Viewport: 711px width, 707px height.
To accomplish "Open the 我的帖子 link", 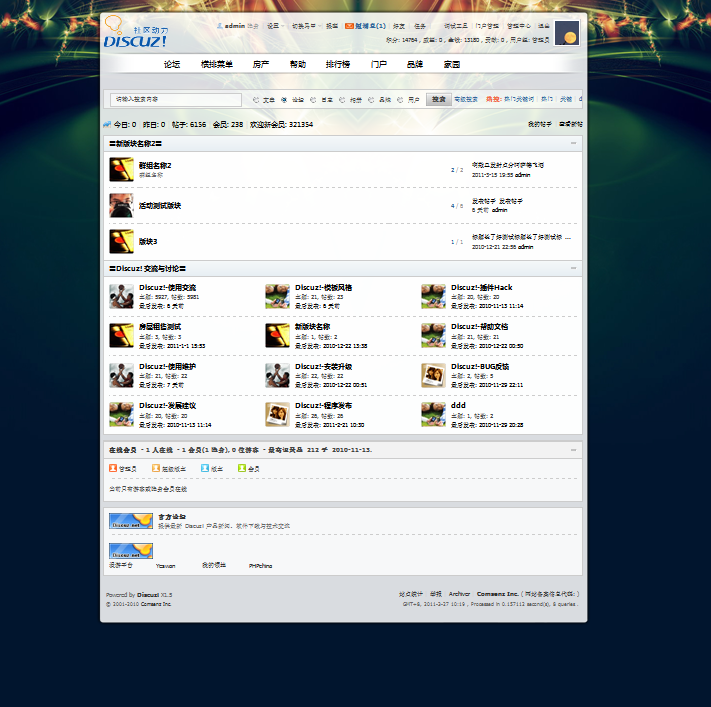I will point(540,124).
